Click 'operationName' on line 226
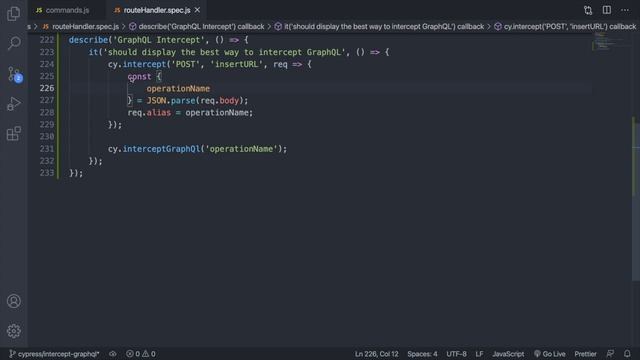Screen dimensions: 640x360 click(x=178, y=89)
